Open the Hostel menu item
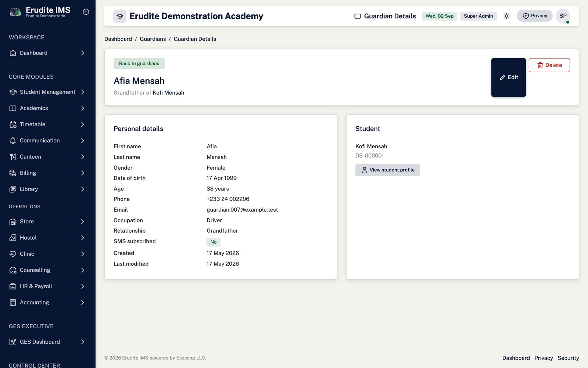Image resolution: width=588 pixels, height=368 pixels. point(48,238)
